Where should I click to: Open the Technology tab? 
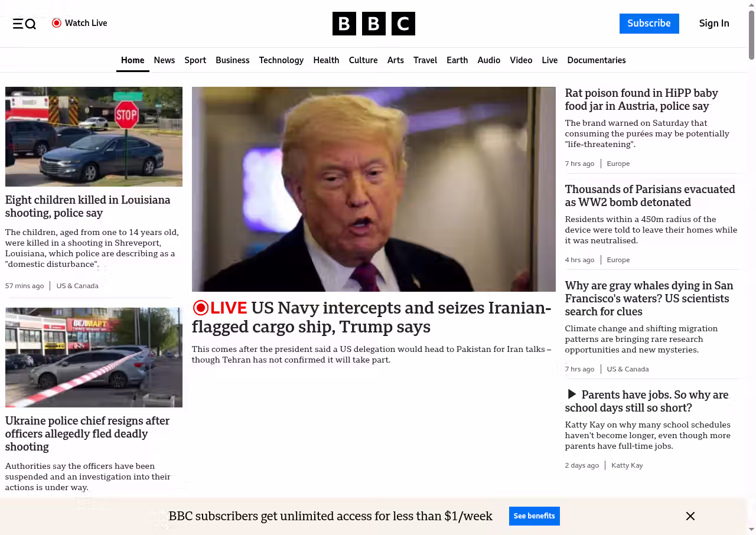coord(281,60)
